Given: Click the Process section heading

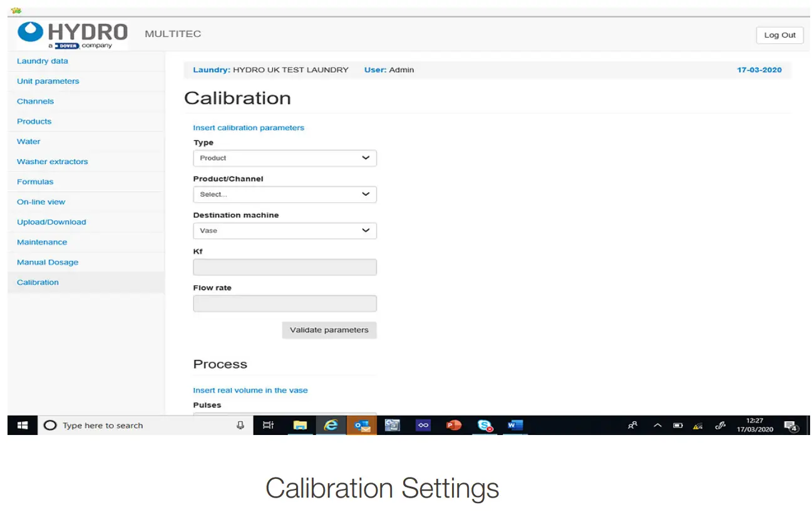Looking at the screenshot, I should tap(220, 364).
